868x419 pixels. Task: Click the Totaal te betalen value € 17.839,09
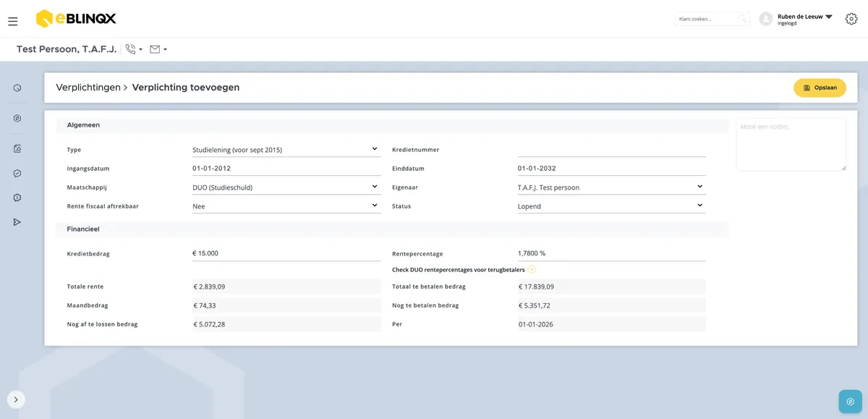pyautogui.click(x=612, y=287)
